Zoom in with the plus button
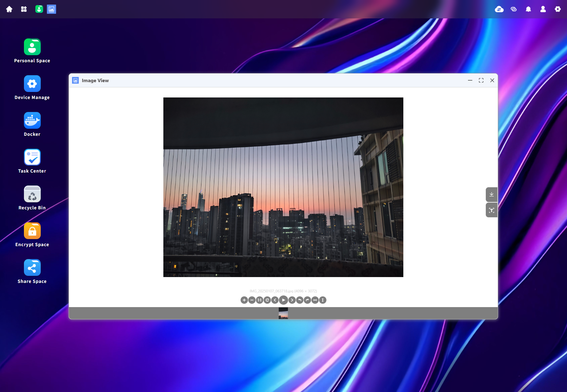Screen dimensions: 567x392 [244, 300]
